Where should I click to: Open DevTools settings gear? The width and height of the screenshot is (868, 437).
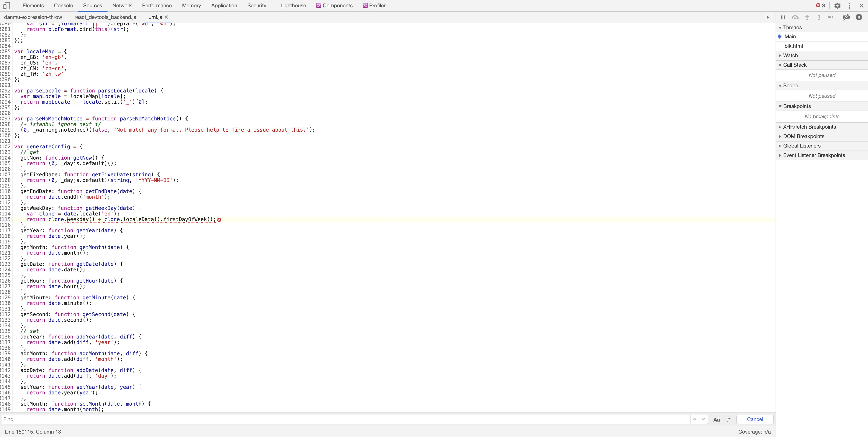coord(837,5)
